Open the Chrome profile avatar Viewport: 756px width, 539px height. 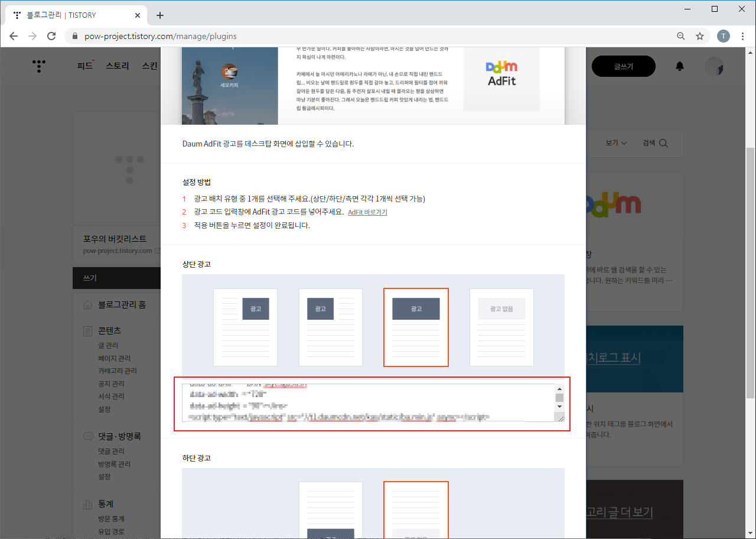[724, 36]
